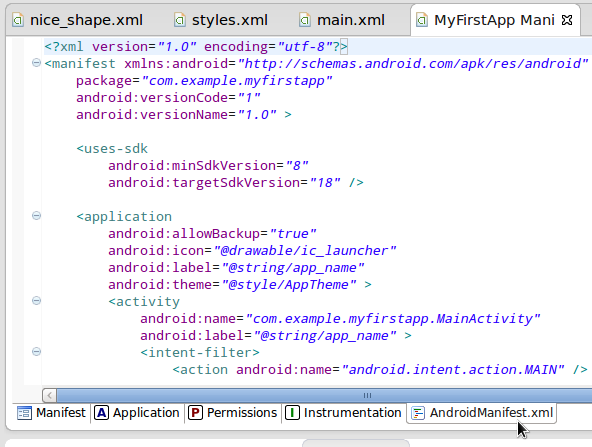
Task: Switch to the nice_shape.xml editor tab
Action: [77, 20]
